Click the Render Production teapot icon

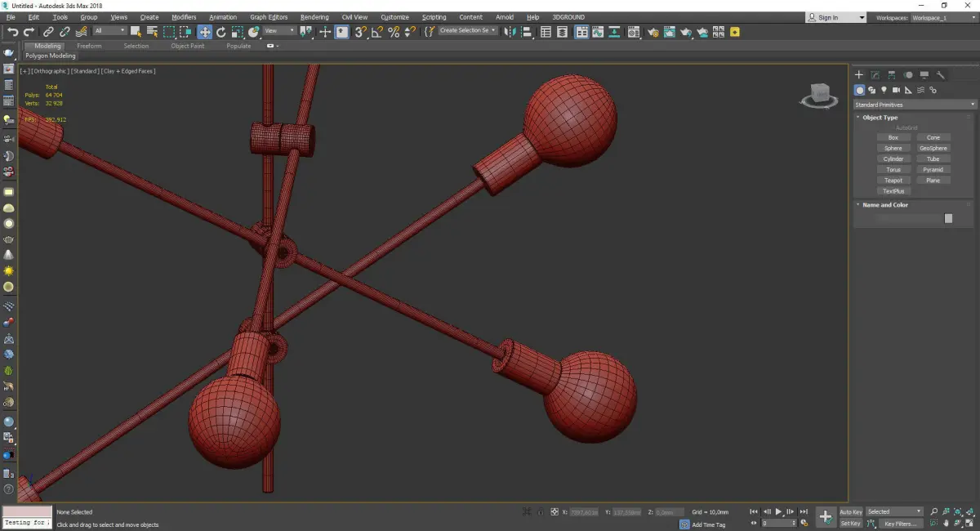click(686, 31)
